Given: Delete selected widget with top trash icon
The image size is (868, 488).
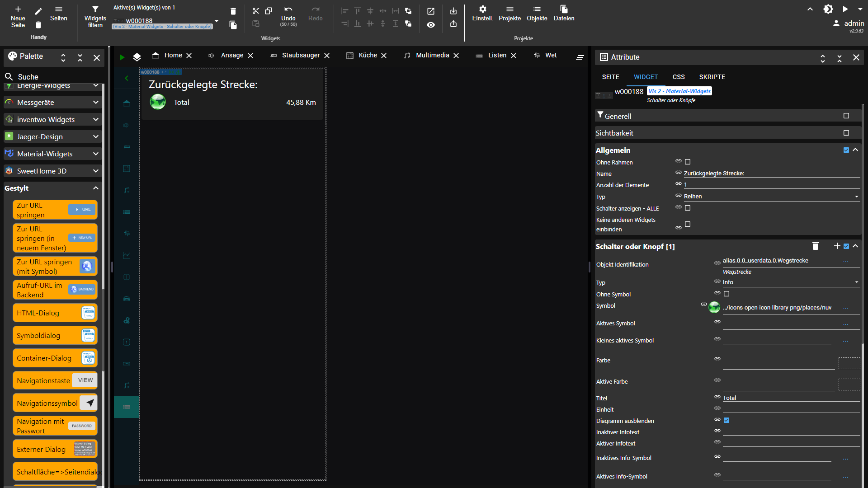Looking at the screenshot, I should pos(233,11).
